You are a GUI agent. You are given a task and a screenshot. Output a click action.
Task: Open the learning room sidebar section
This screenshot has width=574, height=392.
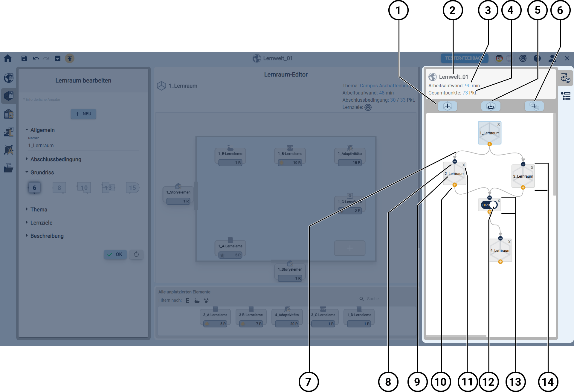[x=9, y=96]
